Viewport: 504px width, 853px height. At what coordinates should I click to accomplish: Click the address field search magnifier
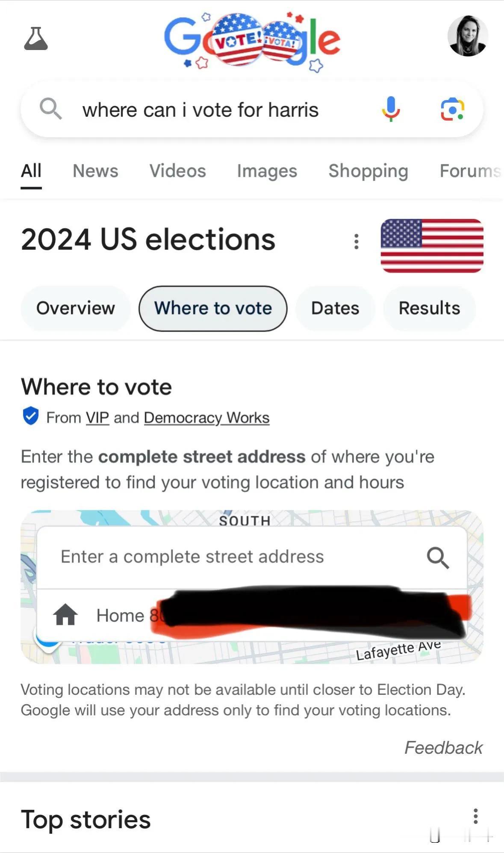[x=438, y=558]
